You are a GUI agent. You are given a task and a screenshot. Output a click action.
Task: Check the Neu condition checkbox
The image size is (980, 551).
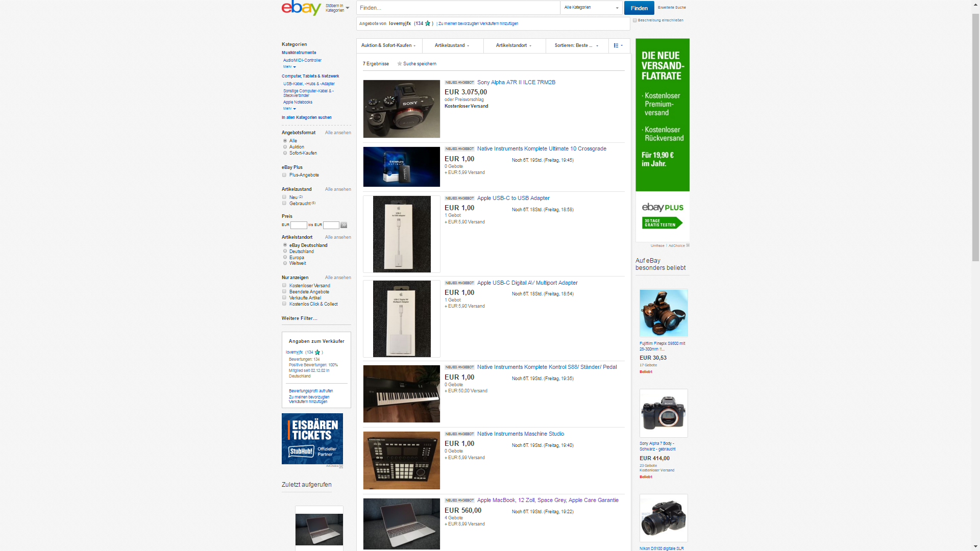click(284, 197)
